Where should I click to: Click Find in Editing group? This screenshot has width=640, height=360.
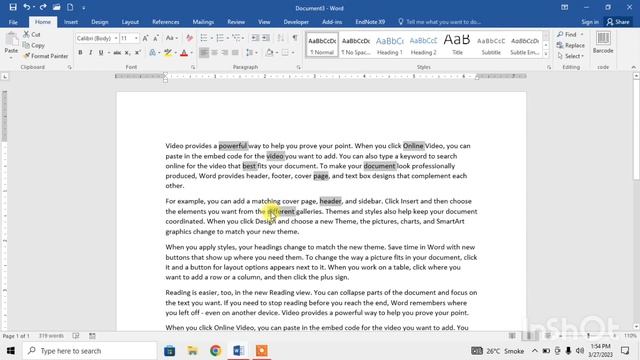(x=567, y=35)
